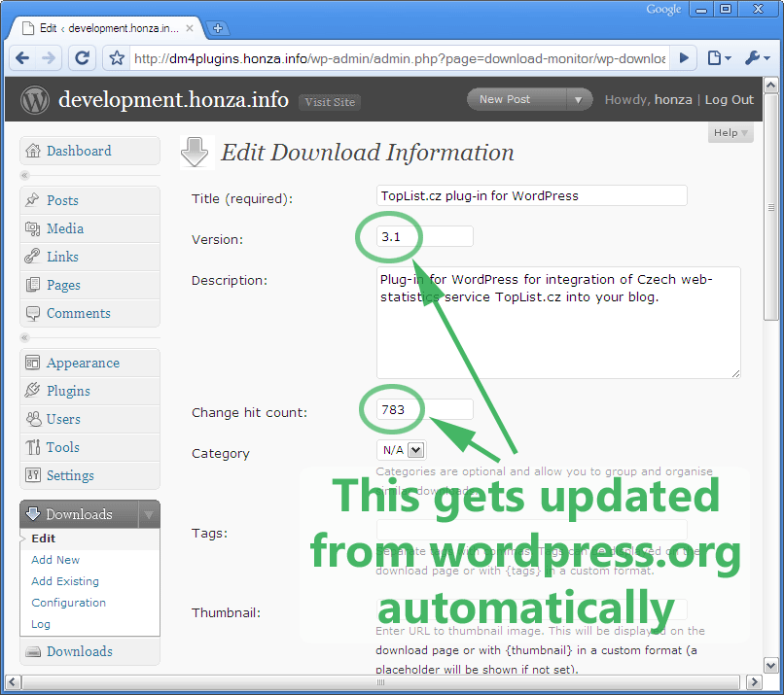Bookmark this page with the star icon

point(117,58)
